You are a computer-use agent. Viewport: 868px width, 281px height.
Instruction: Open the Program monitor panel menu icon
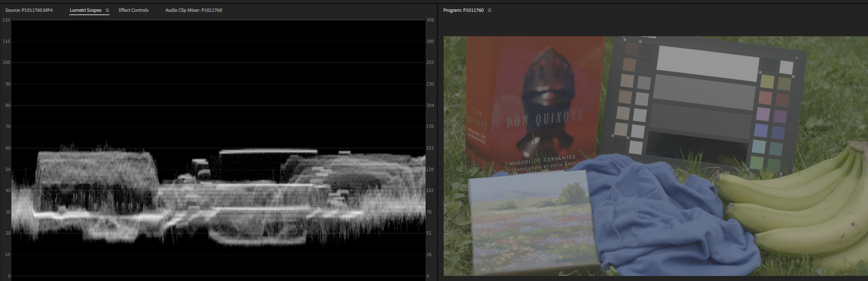click(490, 10)
